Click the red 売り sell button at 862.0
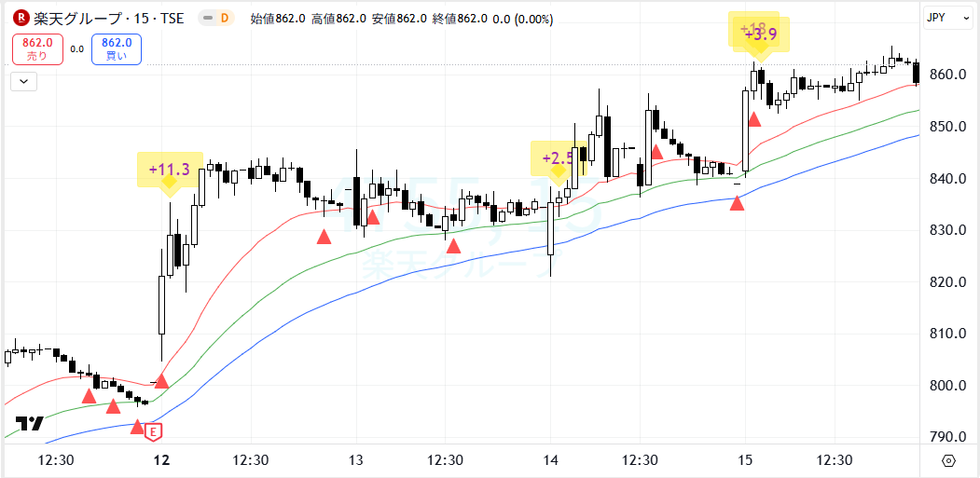Image resolution: width=980 pixels, height=478 pixels. click(37, 49)
